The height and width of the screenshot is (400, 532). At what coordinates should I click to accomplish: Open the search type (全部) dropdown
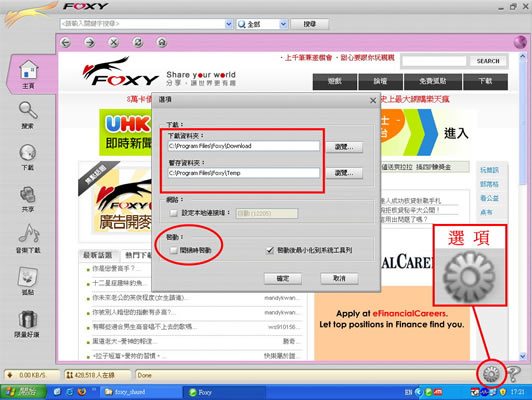click(x=283, y=24)
